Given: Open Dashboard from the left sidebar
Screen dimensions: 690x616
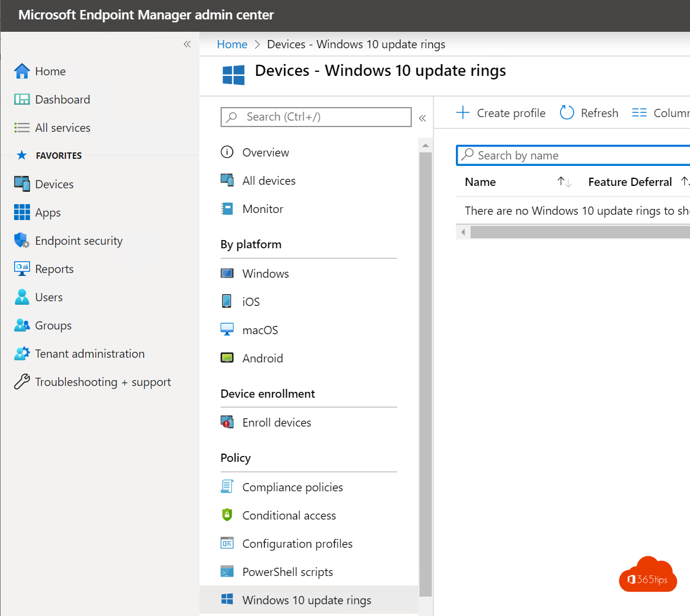Looking at the screenshot, I should [62, 99].
